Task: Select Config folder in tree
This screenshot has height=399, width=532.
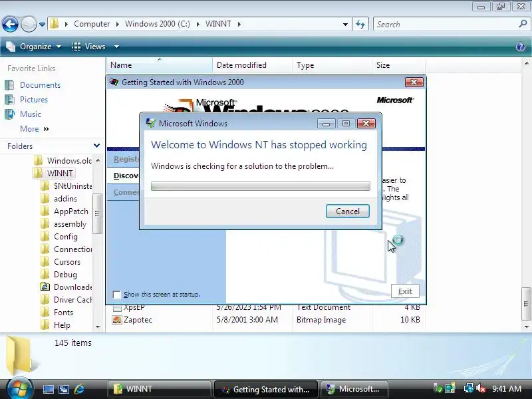Action: point(59,237)
